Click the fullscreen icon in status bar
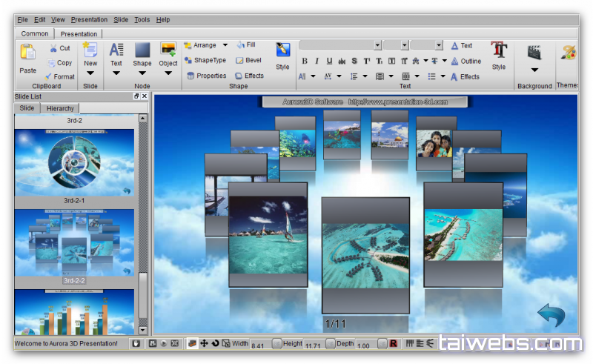This screenshot has width=593, height=364. 174,343
